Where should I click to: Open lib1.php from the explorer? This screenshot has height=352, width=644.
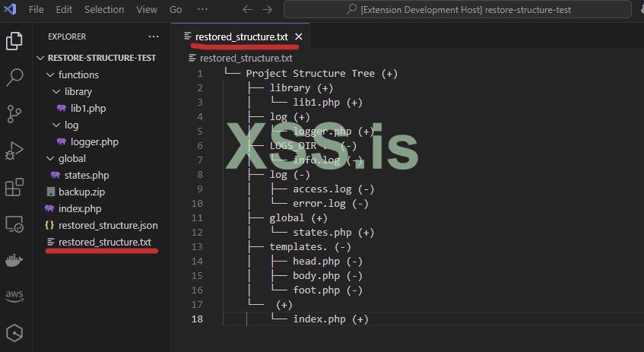coord(88,108)
